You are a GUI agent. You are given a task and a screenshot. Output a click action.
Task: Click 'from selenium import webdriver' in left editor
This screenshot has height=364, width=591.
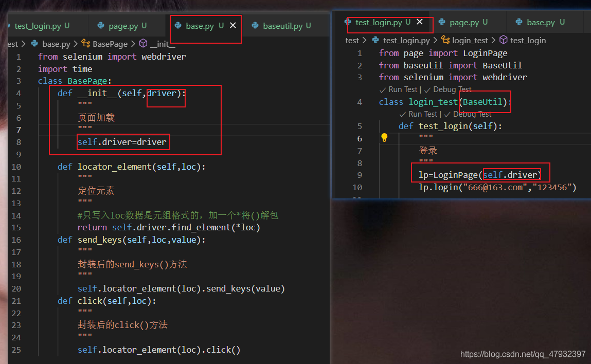tap(112, 57)
